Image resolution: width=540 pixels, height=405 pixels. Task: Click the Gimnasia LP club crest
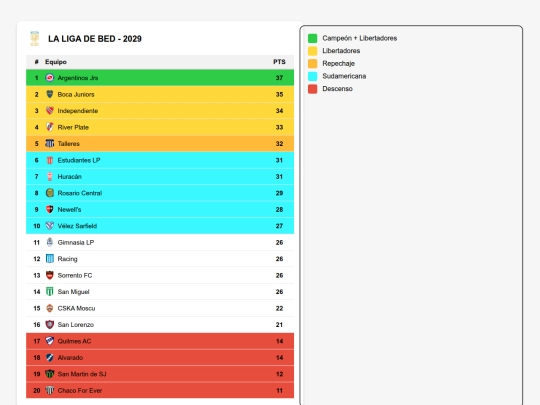pos(50,242)
